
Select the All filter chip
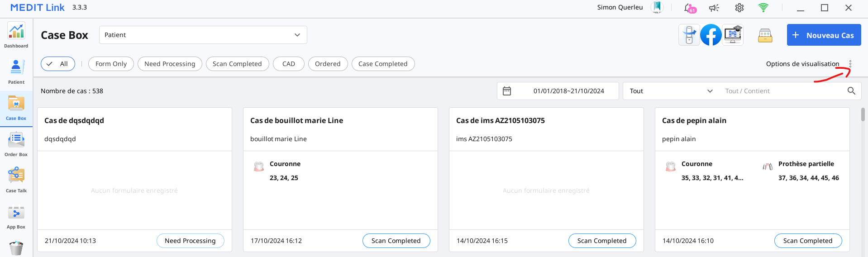click(x=58, y=64)
